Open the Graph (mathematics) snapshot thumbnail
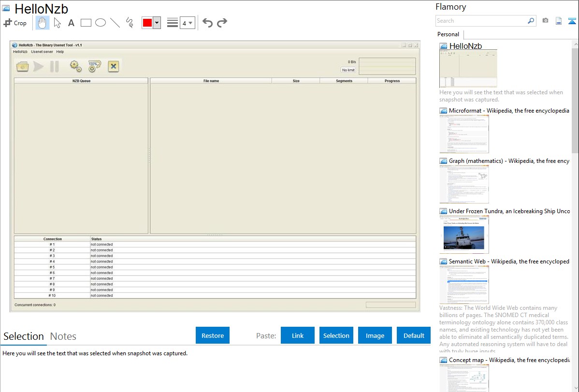The height and width of the screenshot is (392, 579). click(464, 184)
